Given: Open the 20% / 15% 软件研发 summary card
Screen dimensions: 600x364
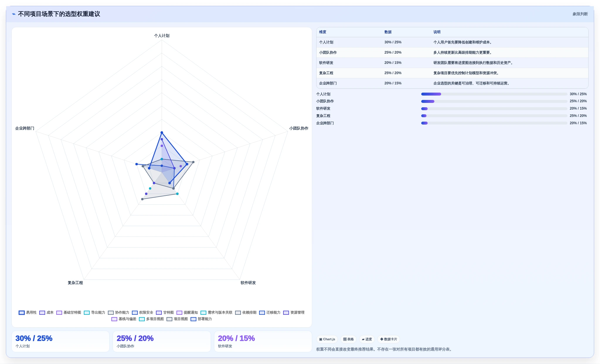Looking at the screenshot, I should coord(263,341).
